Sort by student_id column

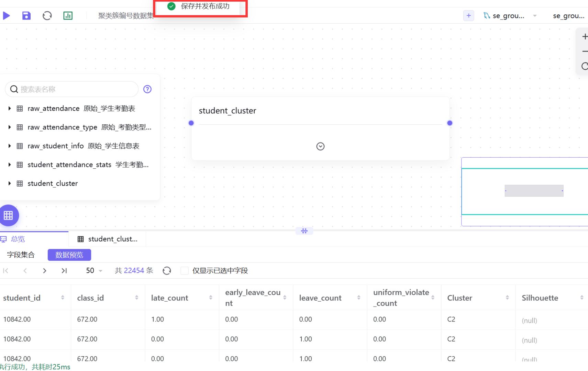(63, 297)
